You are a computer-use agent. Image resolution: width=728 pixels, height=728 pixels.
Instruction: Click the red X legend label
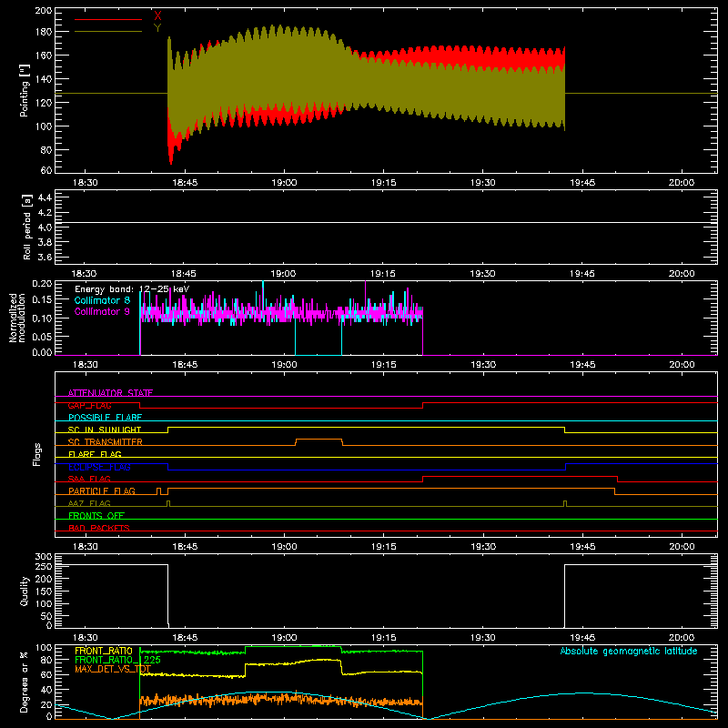(157, 15)
